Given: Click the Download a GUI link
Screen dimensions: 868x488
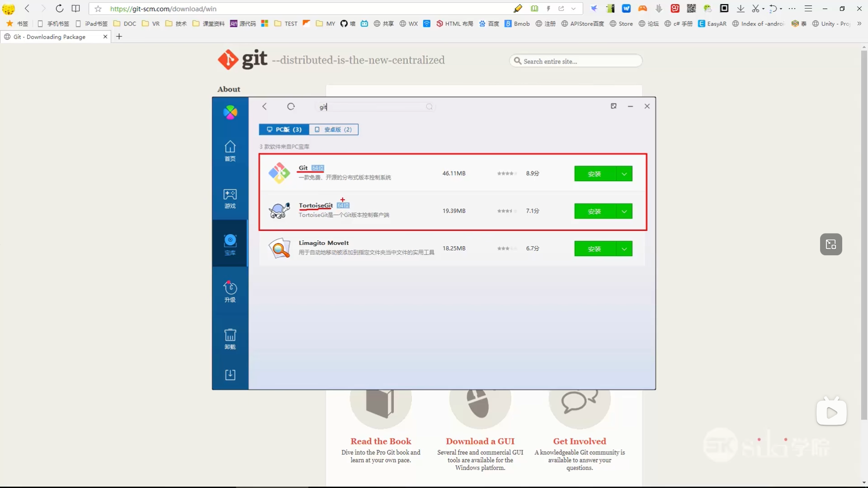Looking at the screenshot, I should click(480, 441).
